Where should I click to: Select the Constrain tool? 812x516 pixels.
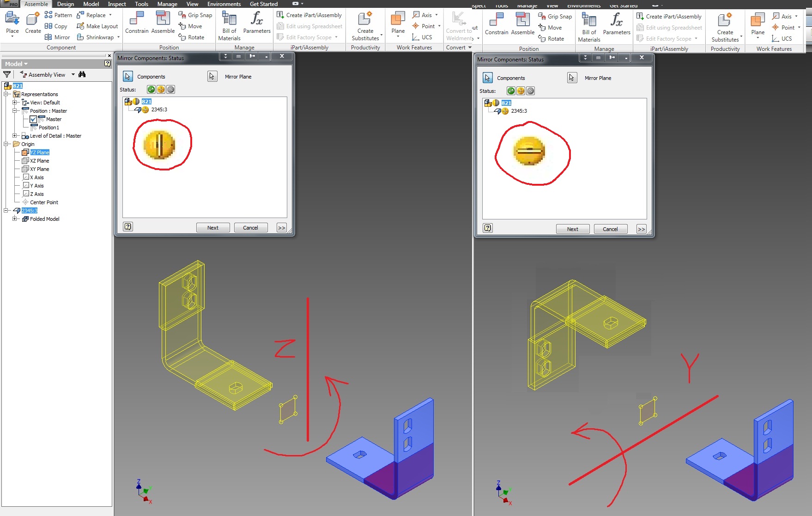(x=137, y=23)
